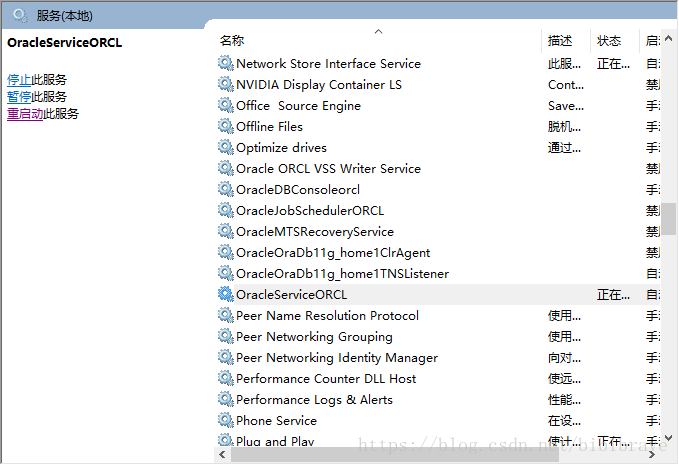Sort list by 名称 column header
The width and height of the screenshot is (679, 465).
(x=232, y=41)
